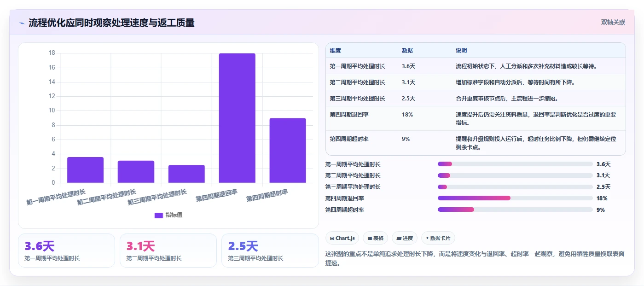Toggle the 指标值 legend label under the chart

pos(174,215)
